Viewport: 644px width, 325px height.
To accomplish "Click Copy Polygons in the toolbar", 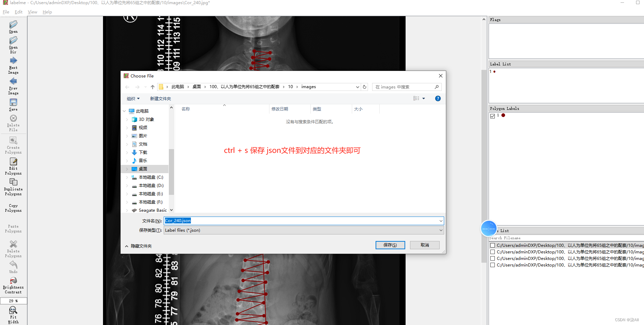I will [x=13, y=208].
